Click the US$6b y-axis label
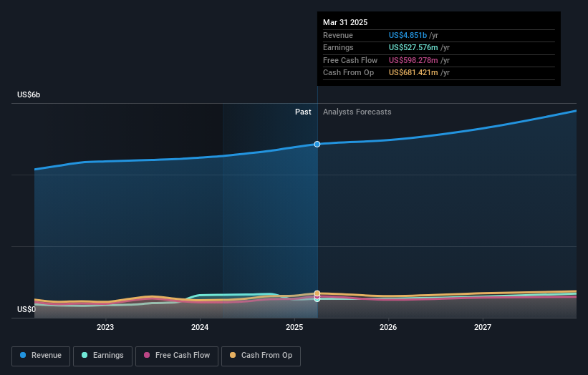The width and height of the screenshot is (588, 375). point(29,94)
